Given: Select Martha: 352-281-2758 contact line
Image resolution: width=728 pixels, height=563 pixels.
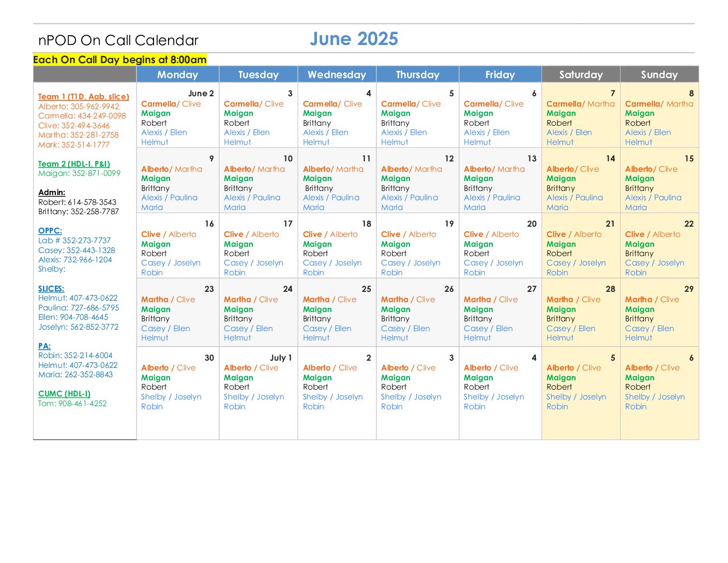Looking at the screenshot, I should click(79, 135).
